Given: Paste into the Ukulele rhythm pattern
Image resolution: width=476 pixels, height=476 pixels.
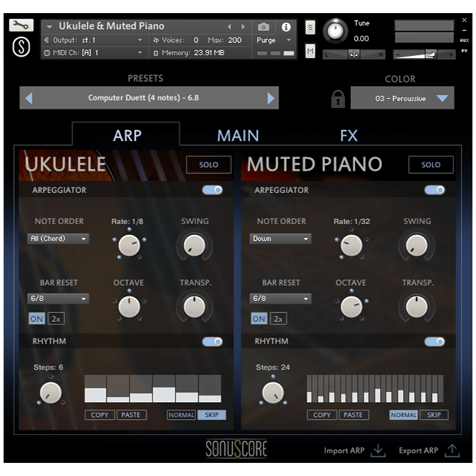Looking at the screenshot, I should point(131,415).
